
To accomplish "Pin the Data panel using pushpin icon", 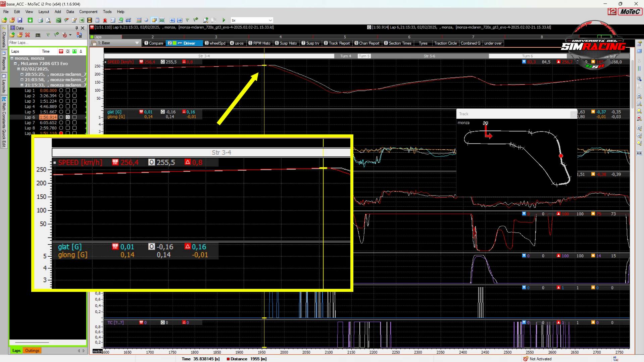I will click(77, 28).
